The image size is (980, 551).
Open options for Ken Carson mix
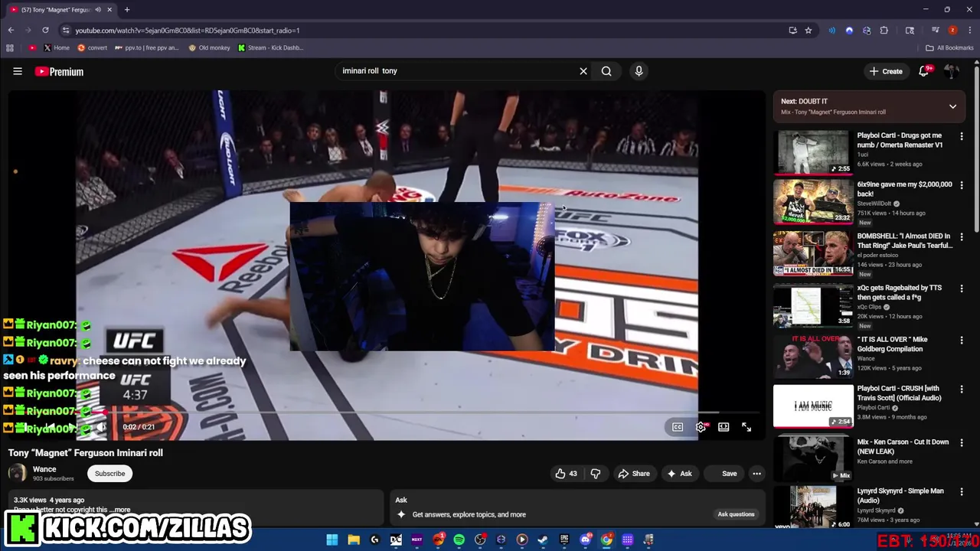tap(962, 442)
